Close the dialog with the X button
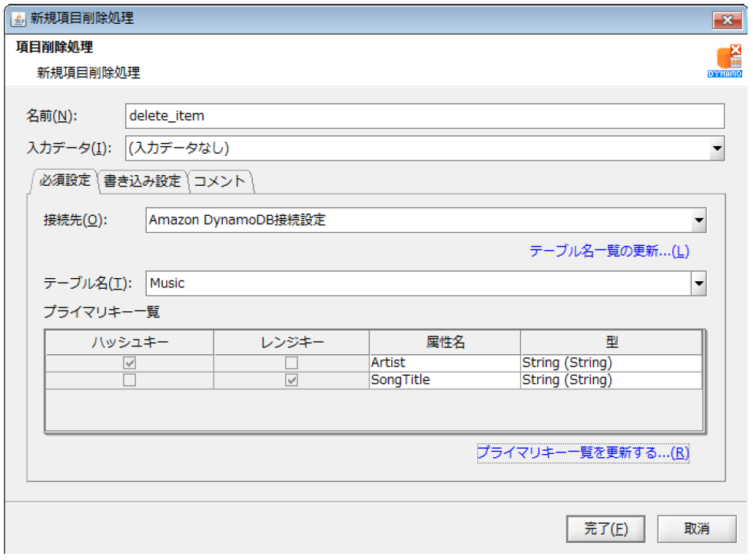The image size is (753, 560). 725,19
